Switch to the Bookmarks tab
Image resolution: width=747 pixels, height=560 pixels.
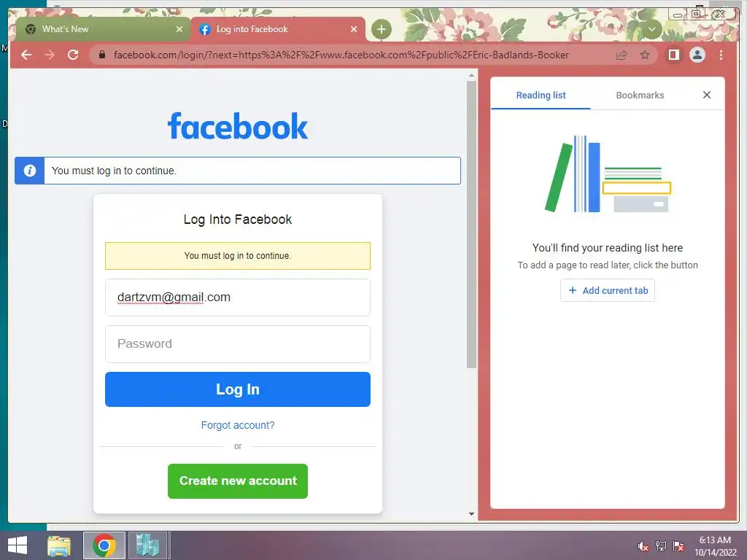[x=640, y=96]
